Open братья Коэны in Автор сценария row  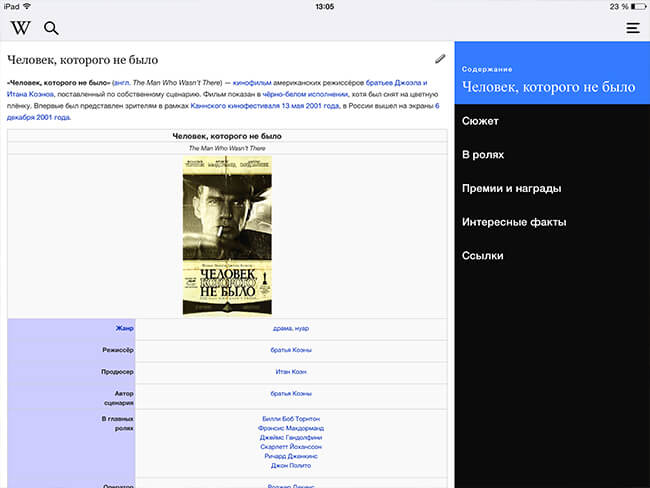pos(291,393)
